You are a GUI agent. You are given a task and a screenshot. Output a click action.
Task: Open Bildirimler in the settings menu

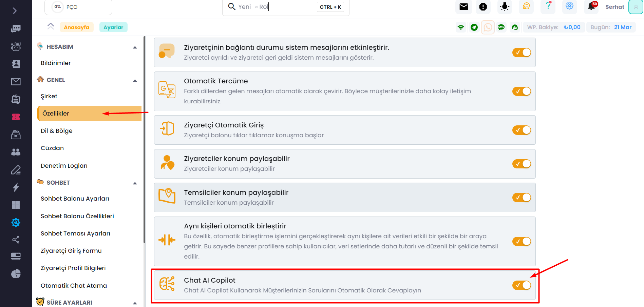56,63
